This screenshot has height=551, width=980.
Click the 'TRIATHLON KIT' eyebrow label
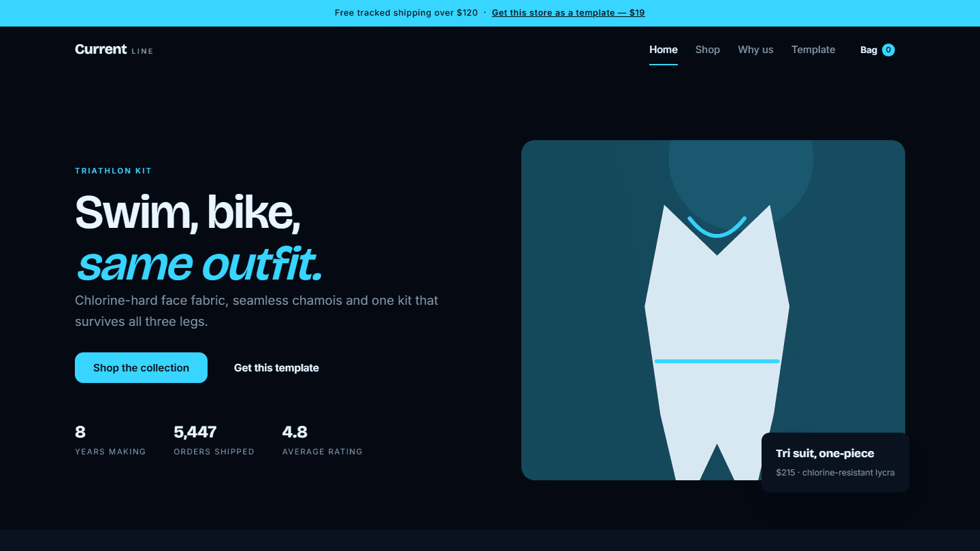[x=113, y=171]
